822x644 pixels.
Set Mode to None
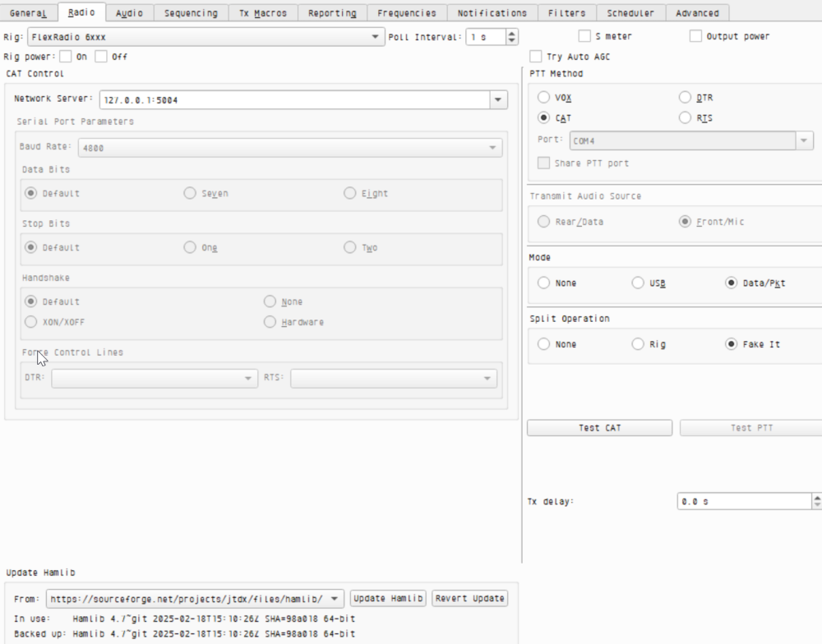543,283
